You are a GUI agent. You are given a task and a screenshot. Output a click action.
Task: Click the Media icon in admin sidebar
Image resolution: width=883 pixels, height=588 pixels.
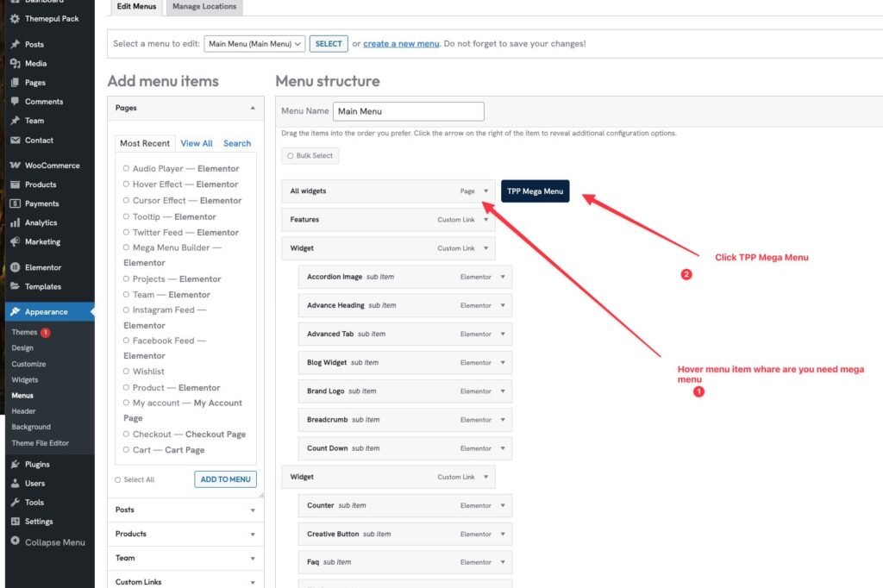(x=15, y=63)
